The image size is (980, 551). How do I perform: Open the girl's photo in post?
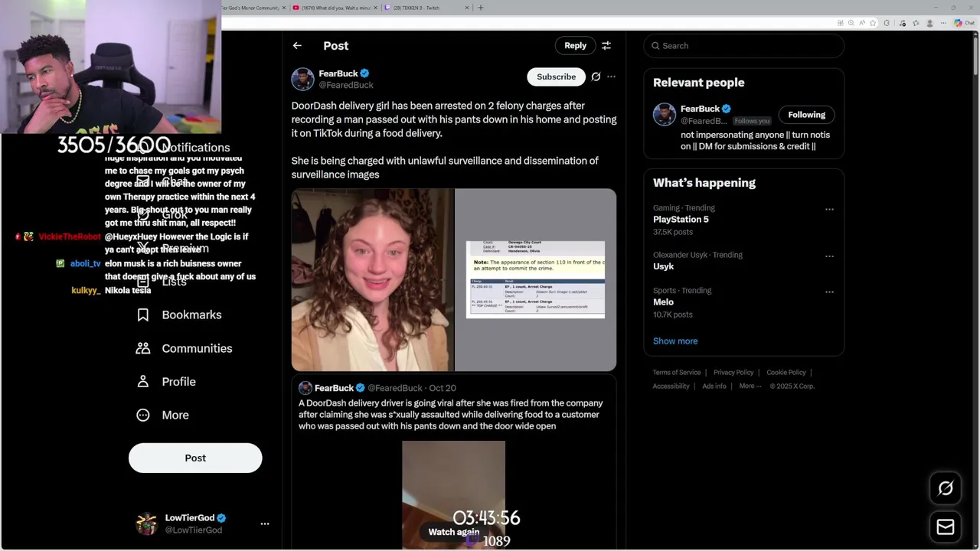coord(372,280)
